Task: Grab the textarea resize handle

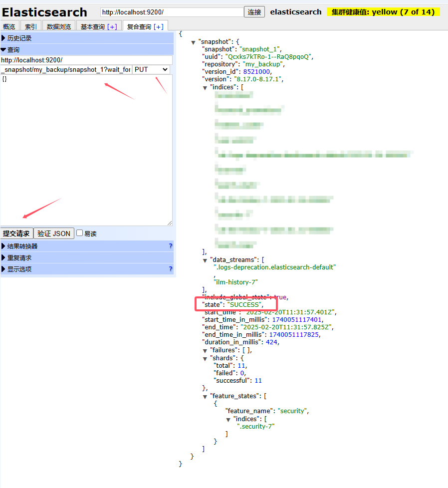Action: click(170, 223)
